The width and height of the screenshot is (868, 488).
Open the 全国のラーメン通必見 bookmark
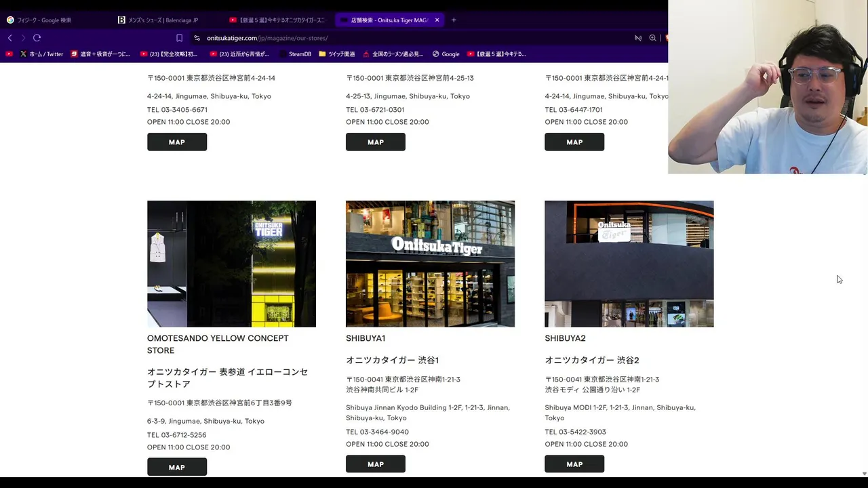(393, 54)
